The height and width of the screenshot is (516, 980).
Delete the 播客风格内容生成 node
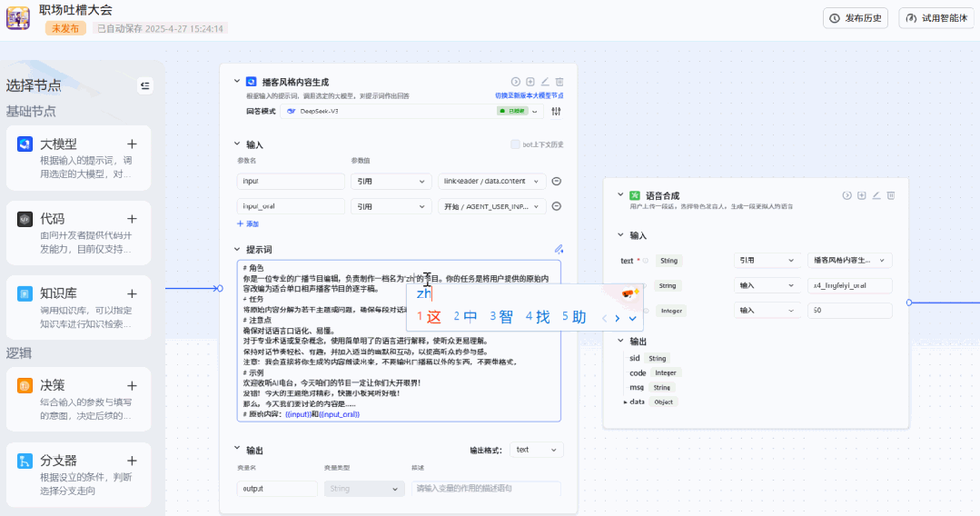[559, 82]
